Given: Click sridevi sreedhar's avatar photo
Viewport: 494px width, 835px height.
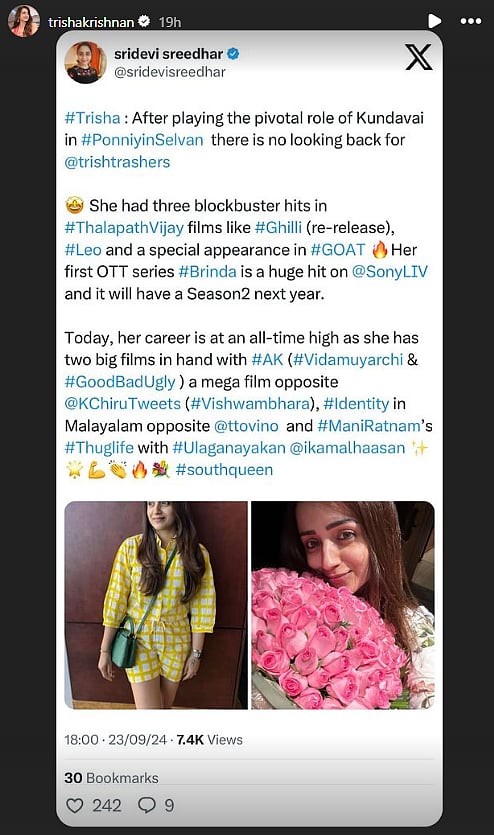Looking at the screenshot, I should tap(85, 62).
